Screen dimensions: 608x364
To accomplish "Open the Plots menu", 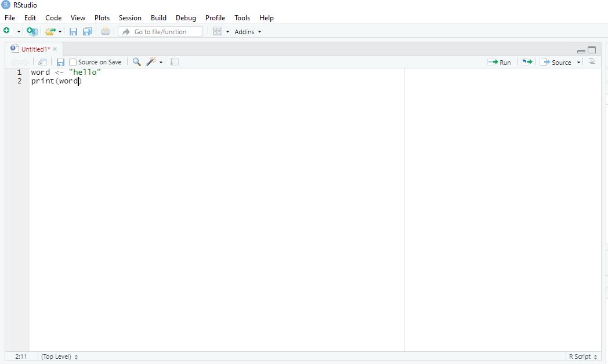I will pyautogui.click(x=102, y=18).
